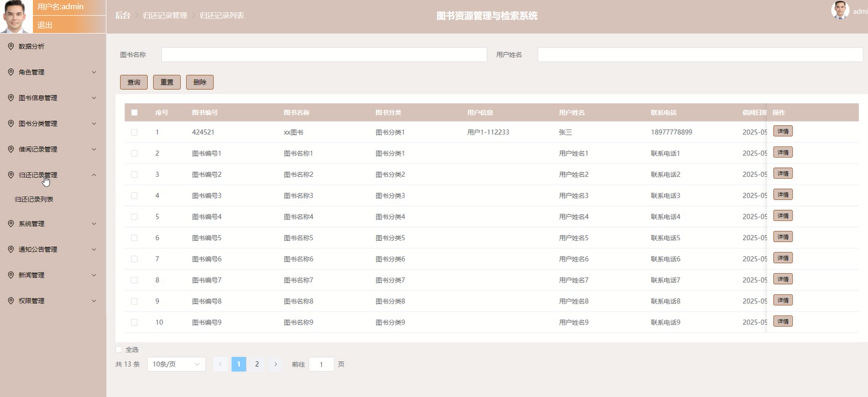Screen dimensions: 868x397
Task: Focus the 用户姓名 search input
Action: click(x=700, y=55)
